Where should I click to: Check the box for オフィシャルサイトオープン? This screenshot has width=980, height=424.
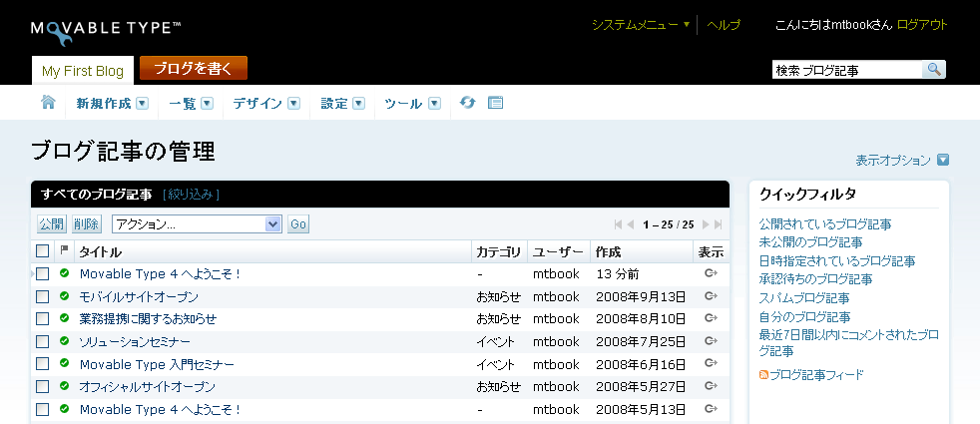43,386
